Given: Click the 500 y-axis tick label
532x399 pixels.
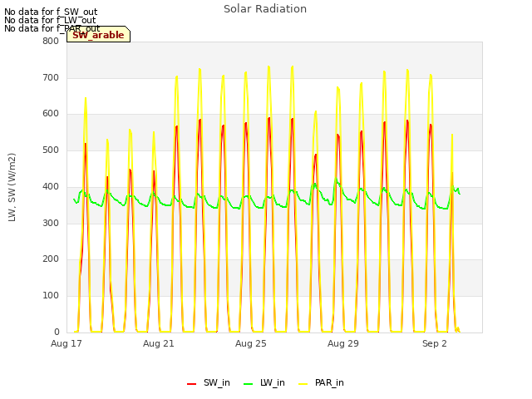Looking at the screenshot, I should [x=51, y=150].
